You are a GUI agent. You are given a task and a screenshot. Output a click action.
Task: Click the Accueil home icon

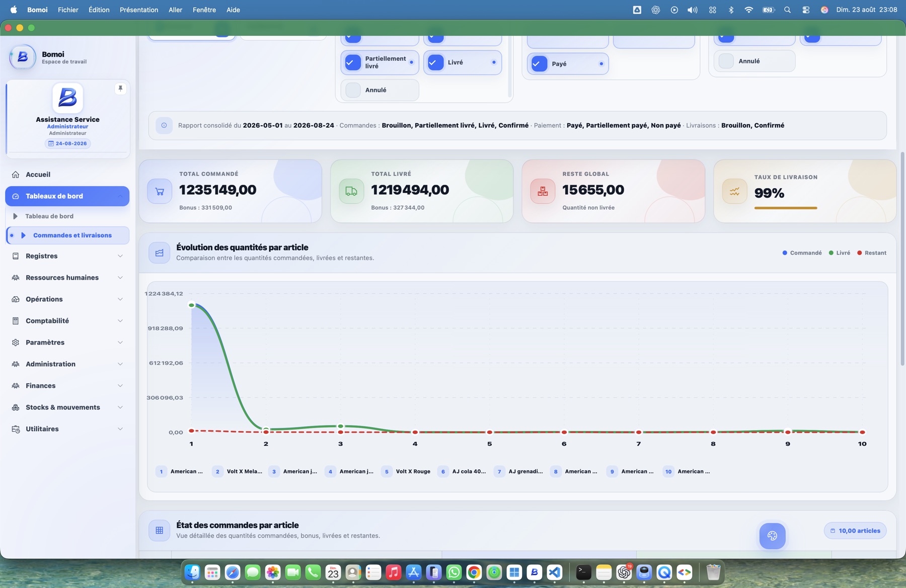[x=16, y=175]
